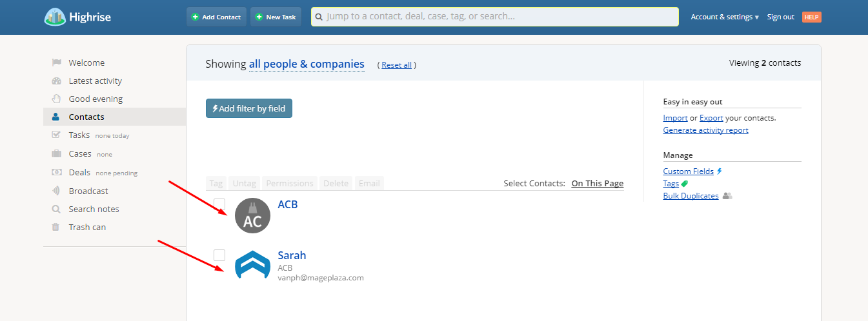Click Add filter by field button
Viewport: 868px width, 321px height.
click(249, 108)
